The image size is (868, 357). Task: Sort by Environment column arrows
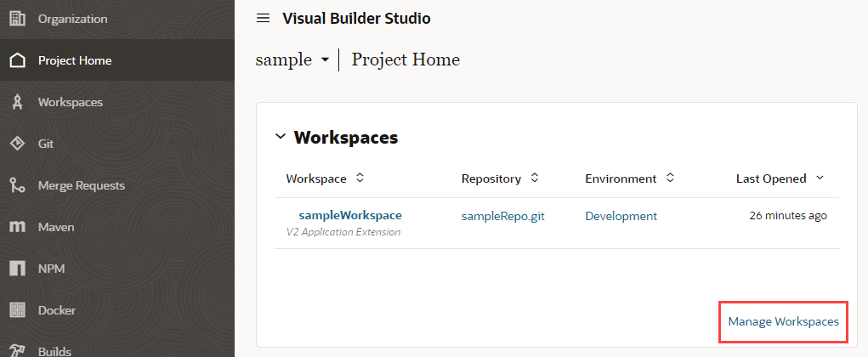(x=670, y=178)
